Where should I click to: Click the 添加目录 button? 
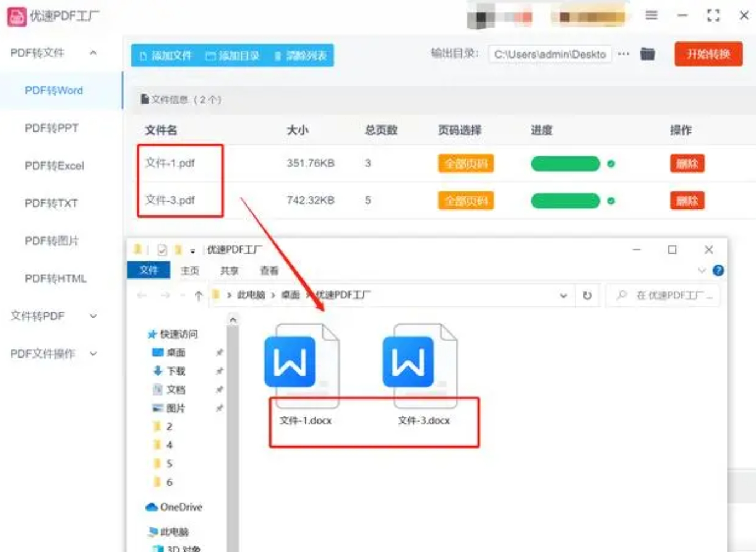tap(232, 55)
